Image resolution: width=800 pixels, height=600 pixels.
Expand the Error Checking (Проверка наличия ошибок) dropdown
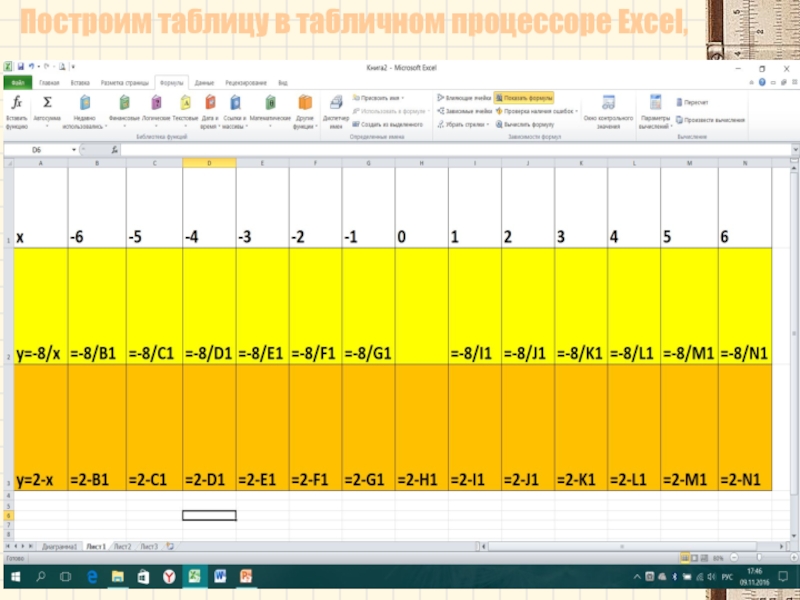tap(579, 111)
